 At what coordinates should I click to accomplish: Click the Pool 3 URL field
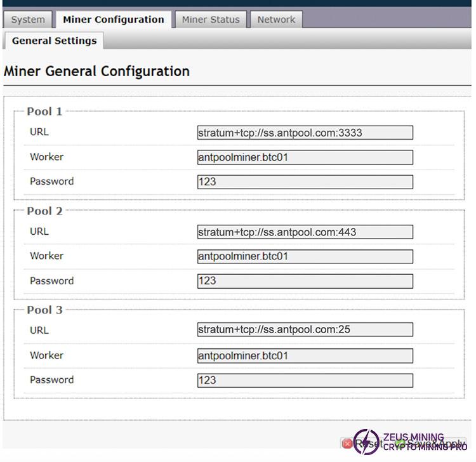305,330
